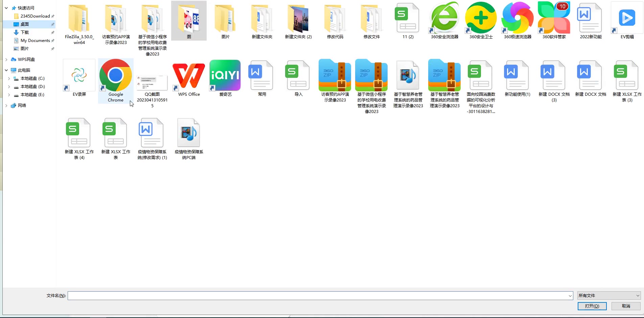Select 桌面 in the navigation pane

click(25, 24)
